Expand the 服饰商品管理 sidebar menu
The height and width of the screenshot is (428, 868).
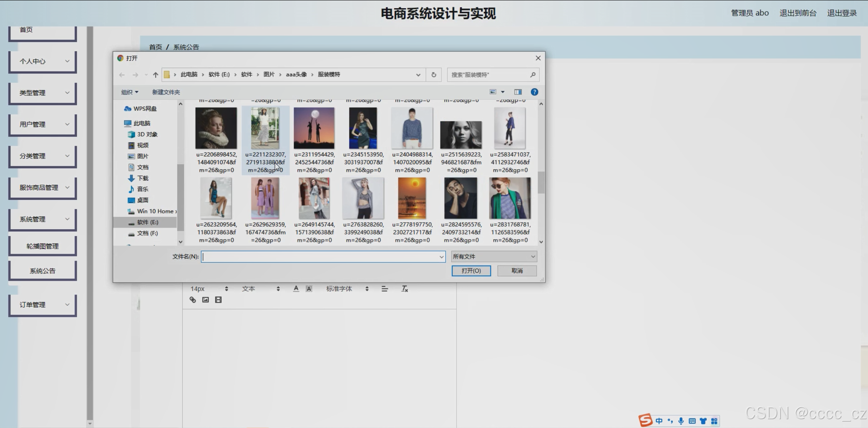tap(43, 188)
